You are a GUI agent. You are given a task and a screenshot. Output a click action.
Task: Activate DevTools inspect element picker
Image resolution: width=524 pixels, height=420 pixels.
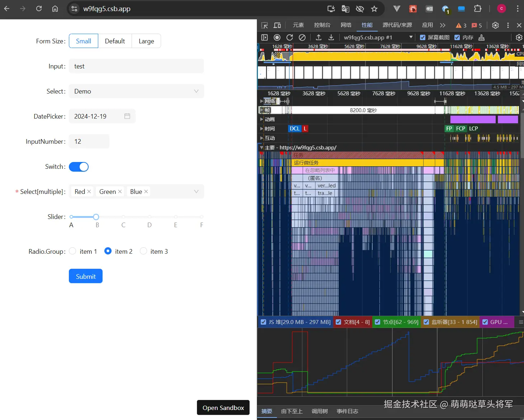point(265,25)
